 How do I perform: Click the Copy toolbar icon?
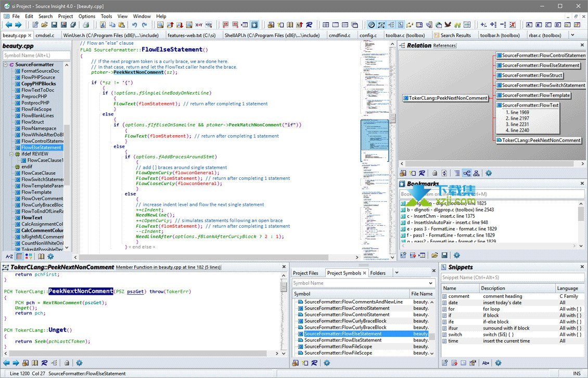(x=112, y=25)
